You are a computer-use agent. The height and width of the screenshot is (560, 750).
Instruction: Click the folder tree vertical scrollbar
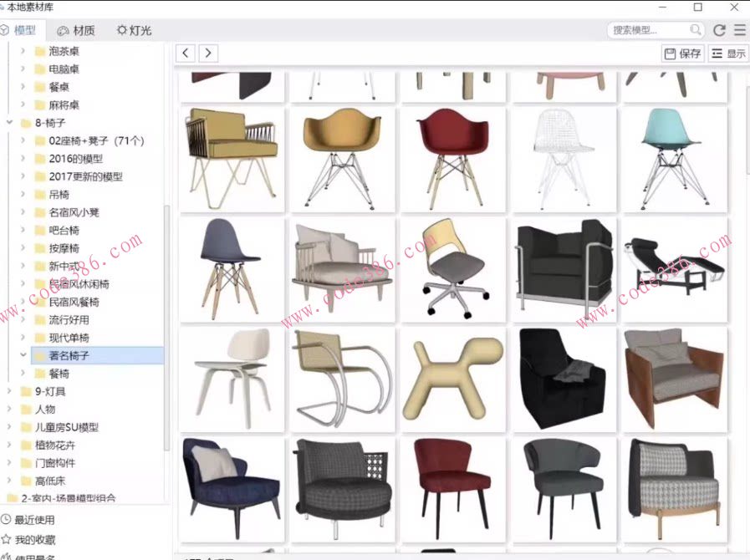click(166, 328)
